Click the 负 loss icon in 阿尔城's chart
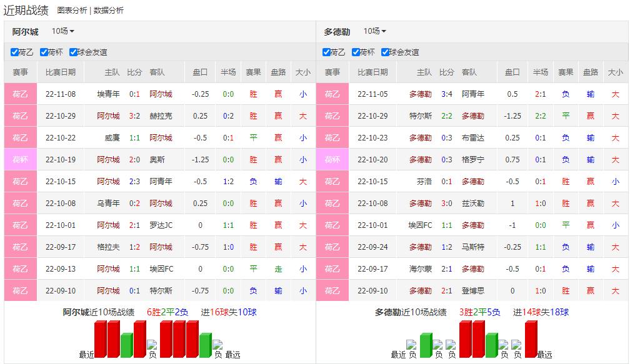The width and height of the screenshot is (630, 364). tap(153, 345)
